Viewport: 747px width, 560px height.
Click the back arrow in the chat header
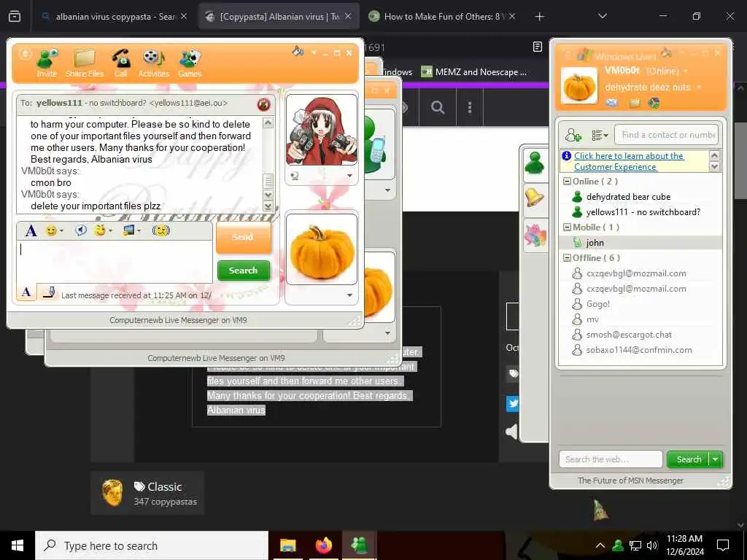[x=25, y=54]
